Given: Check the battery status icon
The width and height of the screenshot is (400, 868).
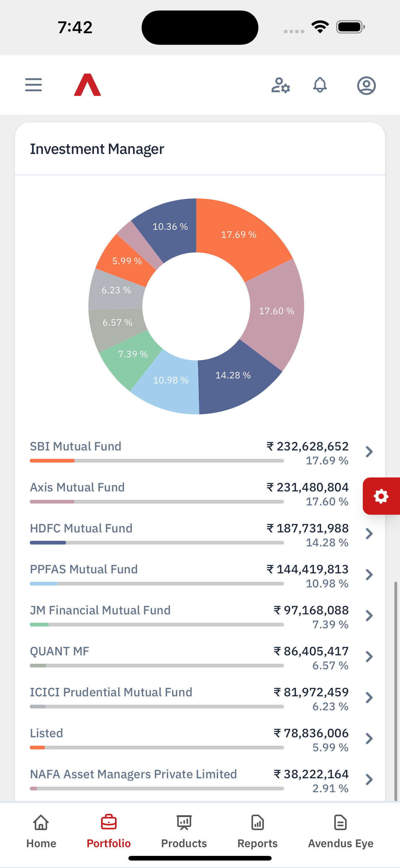Looking at the screenshot, I should (350, 27).
